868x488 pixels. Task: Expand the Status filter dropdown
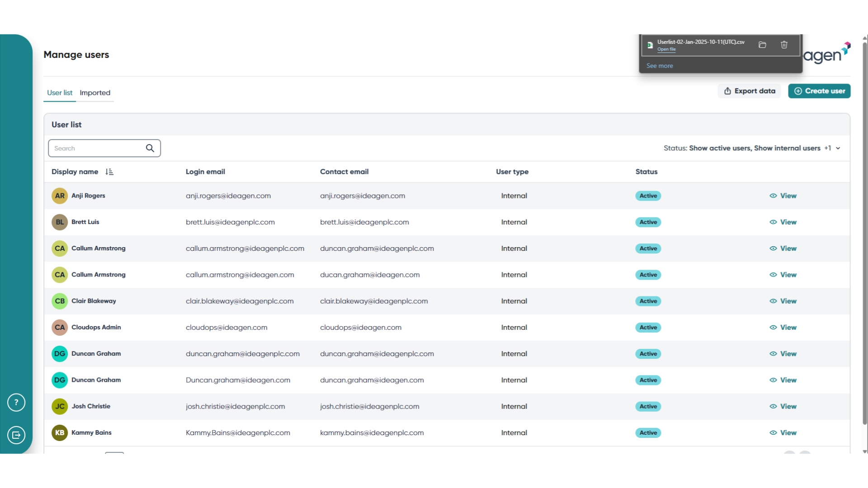(x=752, y=148)
